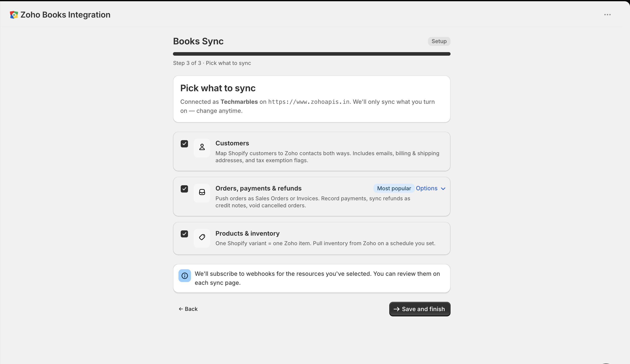Viewport: 630px width, 364px height.
Task: Uncheck the Orders, payments & refunds checkbox
Action: click(x=184, y=189)
